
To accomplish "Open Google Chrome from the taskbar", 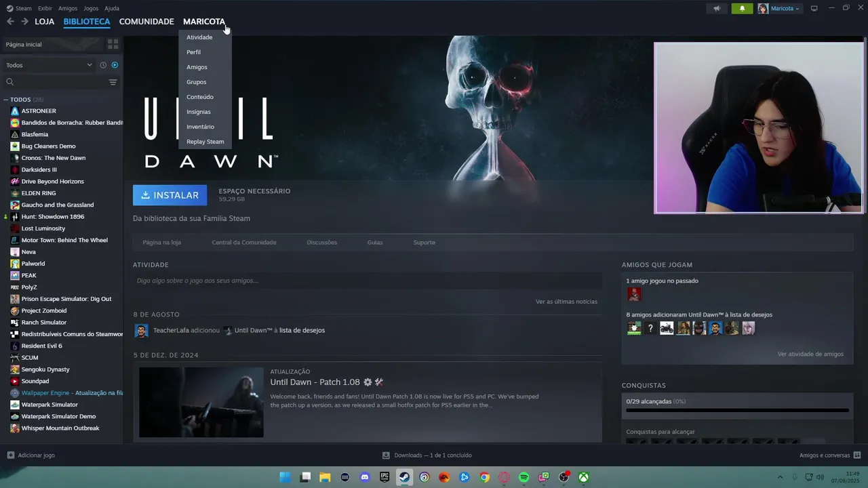I will [x=484, y=477].
